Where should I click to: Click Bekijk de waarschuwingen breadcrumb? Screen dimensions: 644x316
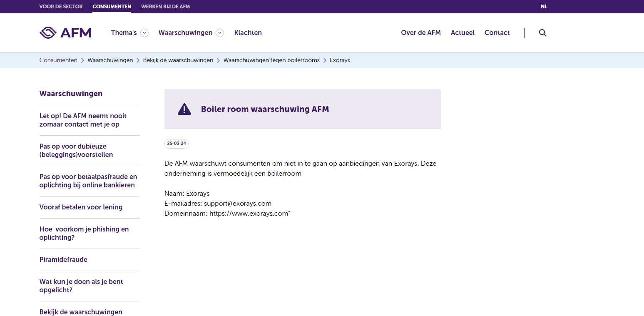coord(178,60)
